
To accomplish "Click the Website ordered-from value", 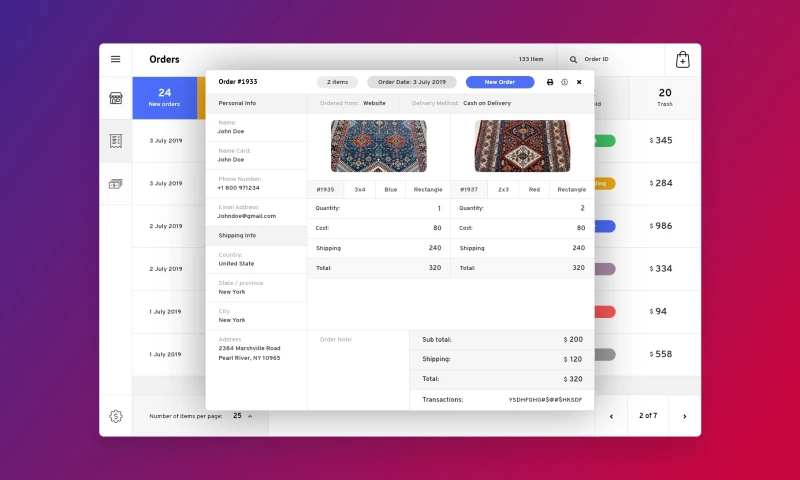I will pos(374,104).
